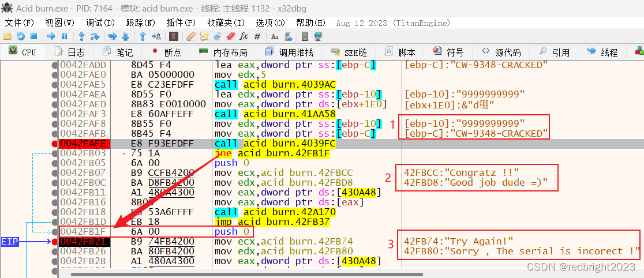The height and width of the screenshot is (278, 644).
Task: Click the comment 42FB74:"Try Again!"
Action: pyautogui.click(x=459, y=242)
